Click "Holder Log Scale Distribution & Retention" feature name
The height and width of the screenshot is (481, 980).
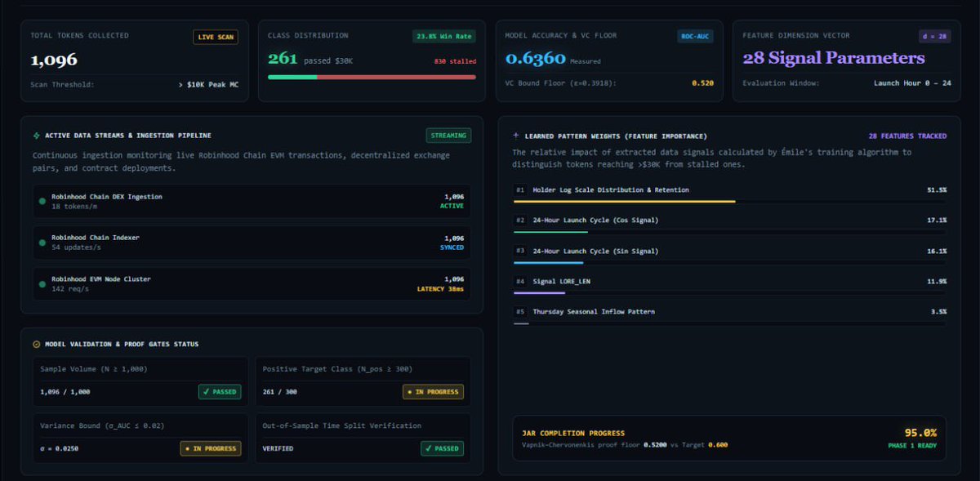[x=611, y=189]
